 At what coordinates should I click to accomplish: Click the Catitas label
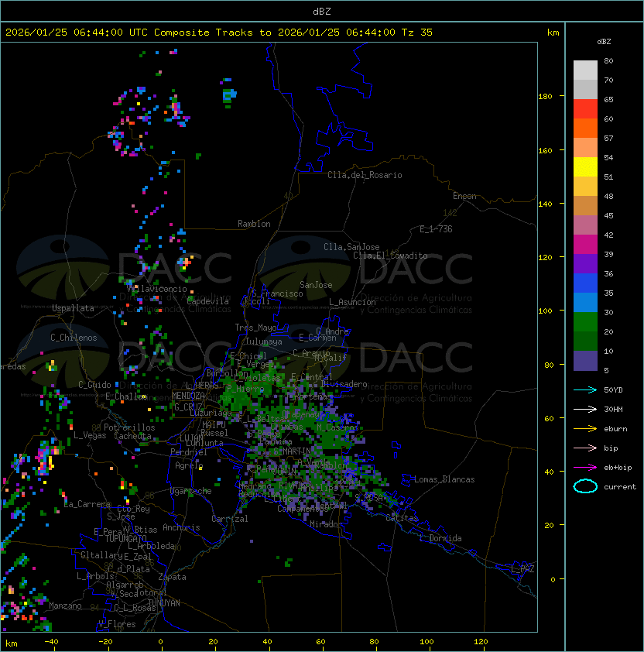pyautogui.click(x=402, y=518)
